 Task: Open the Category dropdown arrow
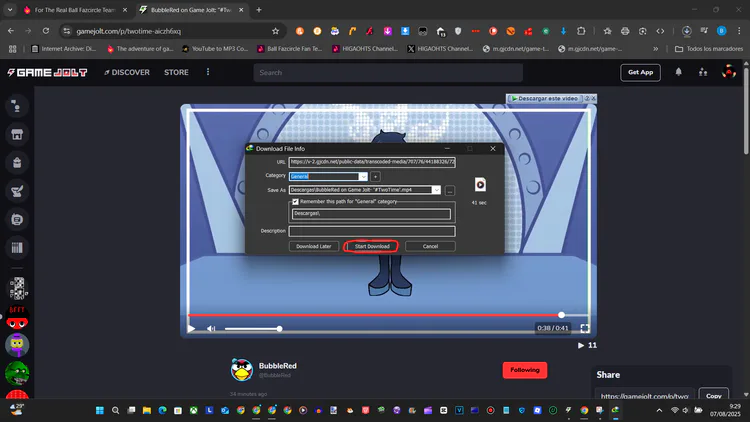coord(363,177)
